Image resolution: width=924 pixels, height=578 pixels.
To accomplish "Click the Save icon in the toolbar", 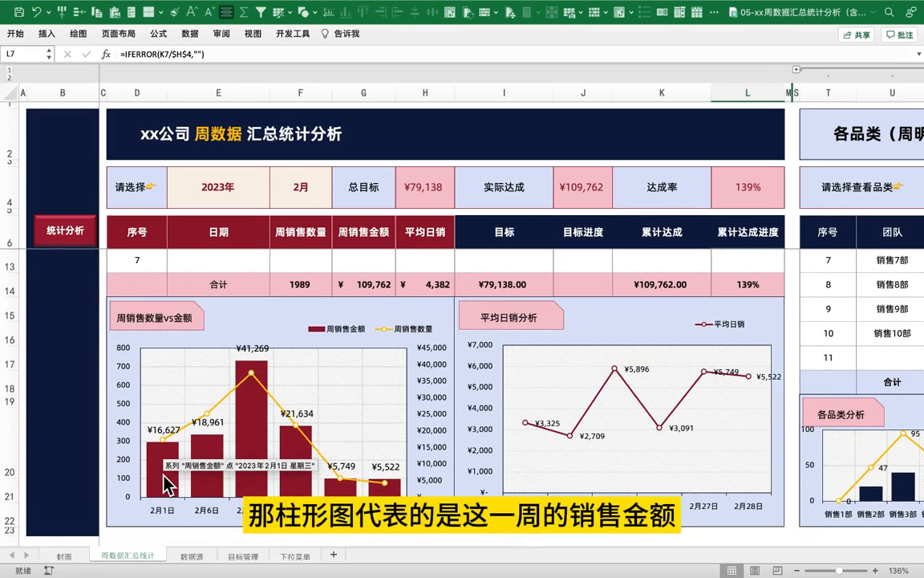I will (x=19, y=12).
